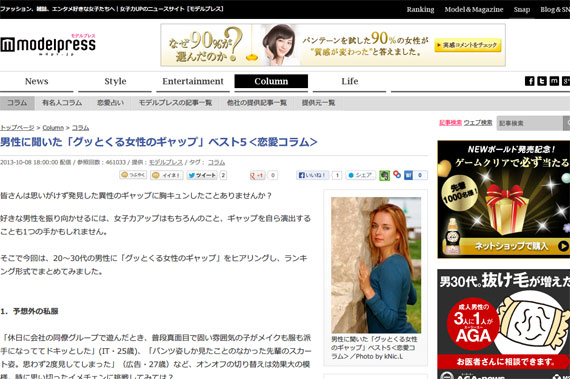Open the Life tab
Screen dimensions: 570x379
pos(349,81)
